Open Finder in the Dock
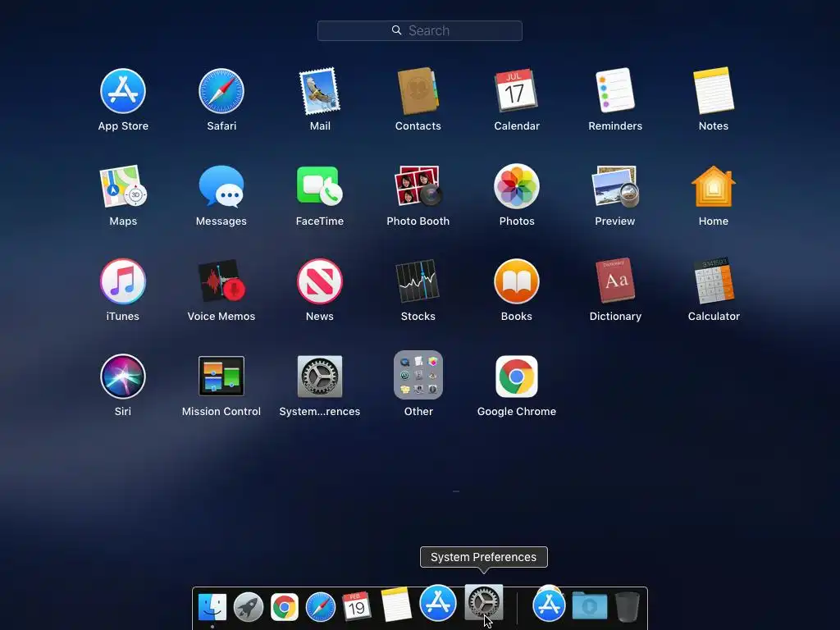Image resolution: width=840 pixels, height=630 pixels. tap(212, 608)
